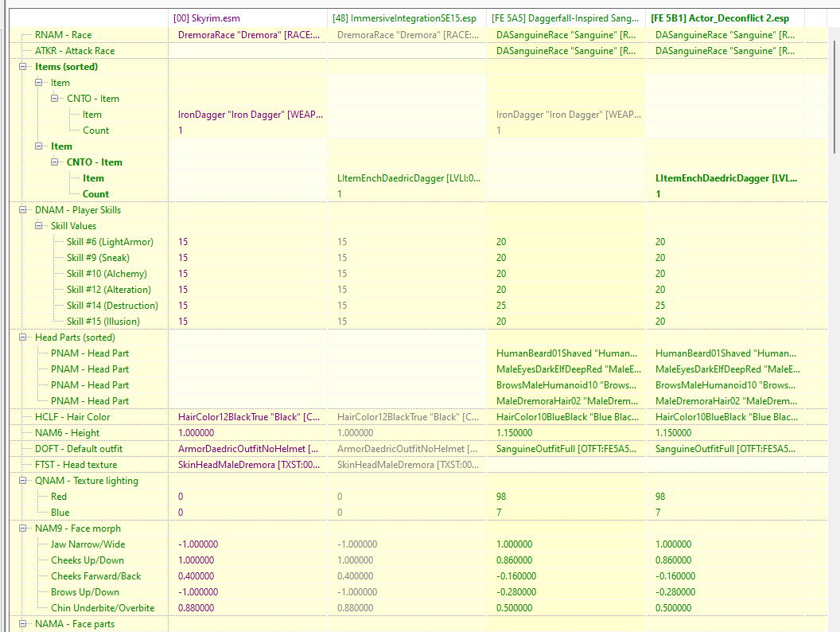Click Brows value -0.280000 in Daggerfall-Inspired column
Image resolution: width=840 pixels, height=632 pixels.
(x=566, y=591)
